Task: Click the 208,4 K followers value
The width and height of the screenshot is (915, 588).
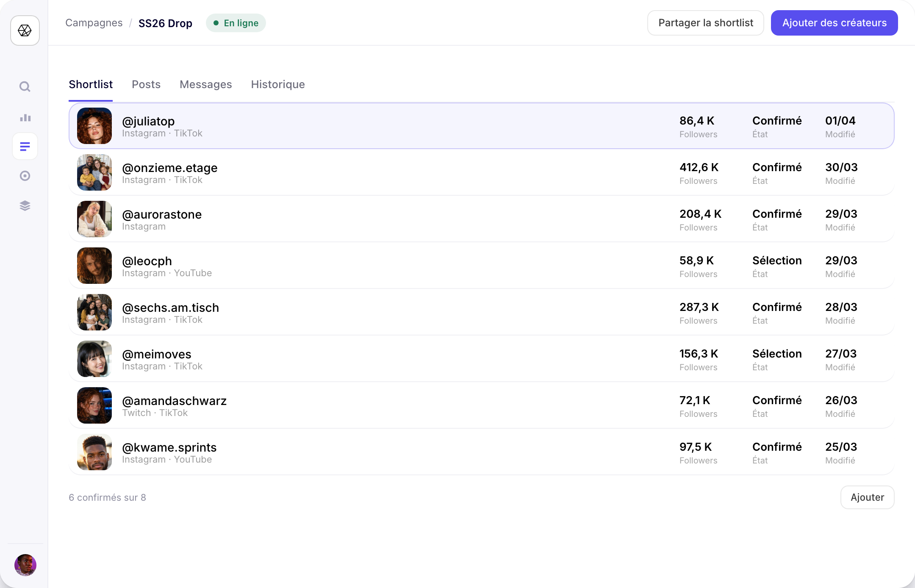Action: pos(700,214)
